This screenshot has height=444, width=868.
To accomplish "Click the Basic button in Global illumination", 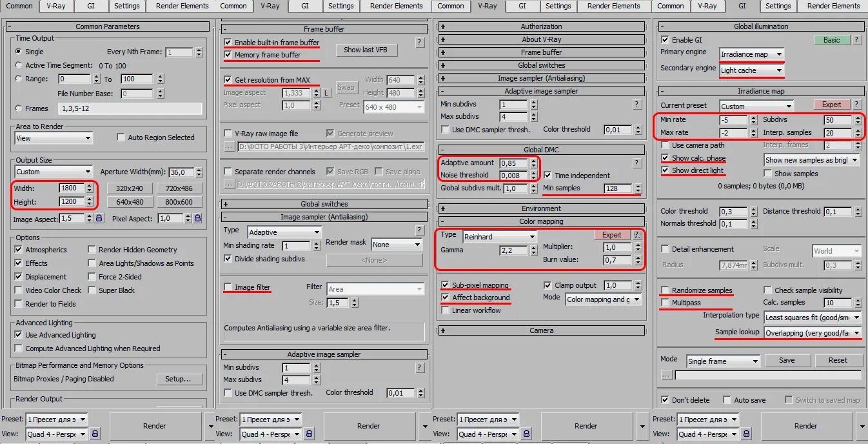I will (832, 39).
